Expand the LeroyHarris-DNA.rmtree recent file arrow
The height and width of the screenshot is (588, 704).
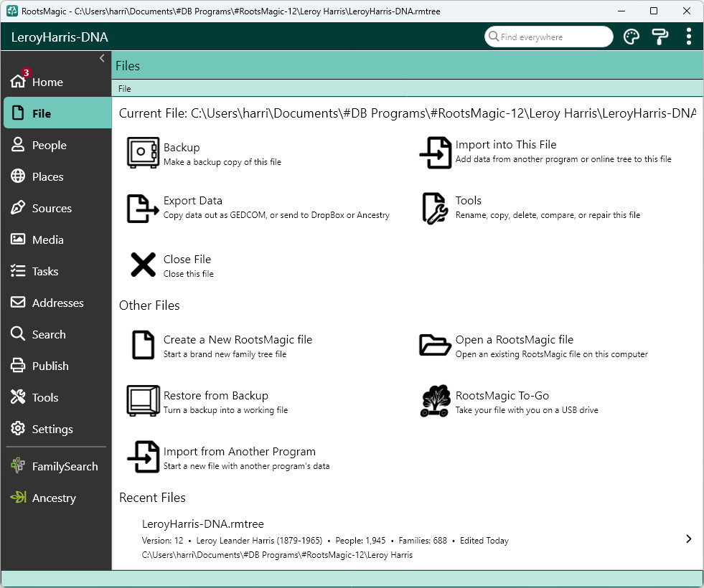pos(689,539)
